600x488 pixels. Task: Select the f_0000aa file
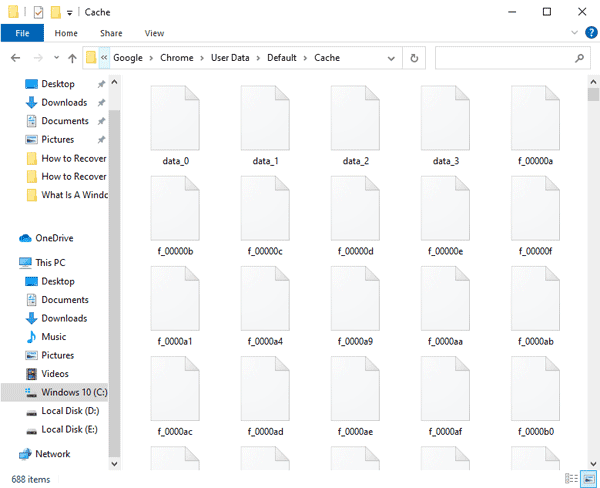[445, 306]
